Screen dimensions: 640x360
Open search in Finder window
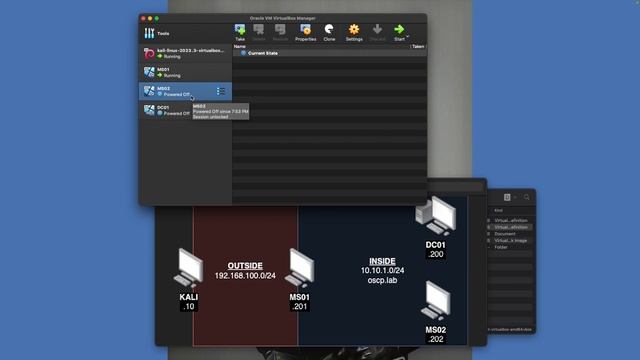(527, 197)
